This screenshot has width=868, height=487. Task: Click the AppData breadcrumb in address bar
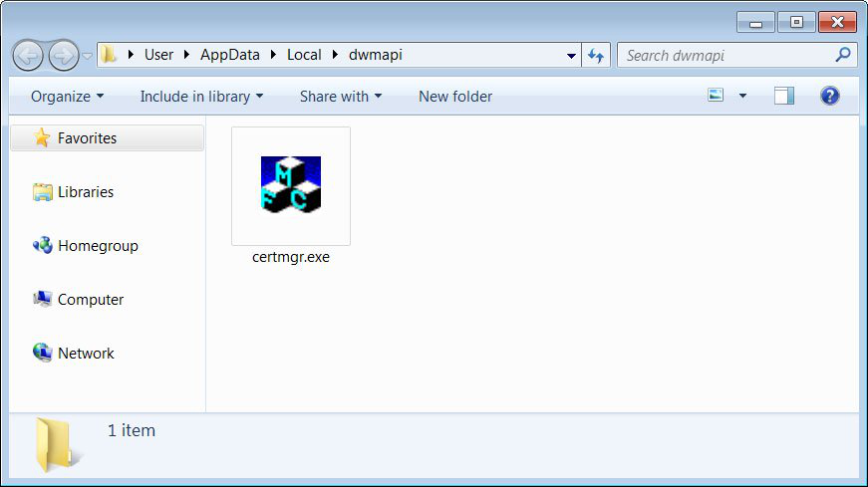229,55
